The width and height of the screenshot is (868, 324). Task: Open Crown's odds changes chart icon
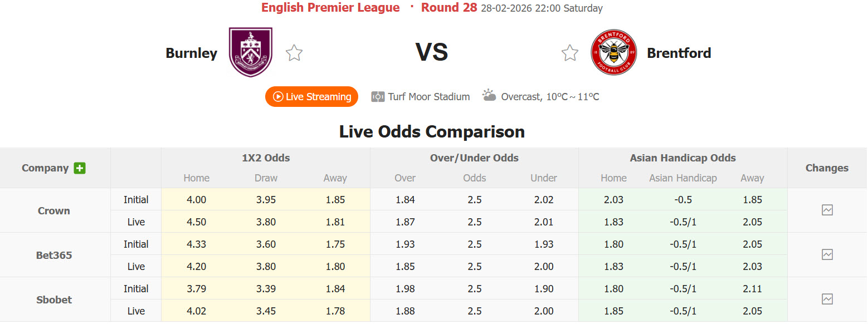[827, 210]
